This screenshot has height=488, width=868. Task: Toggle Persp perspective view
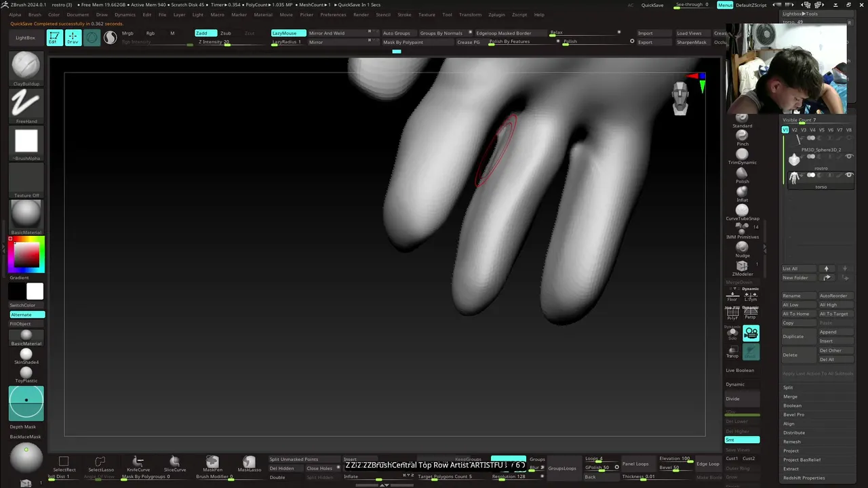(750, 313)
